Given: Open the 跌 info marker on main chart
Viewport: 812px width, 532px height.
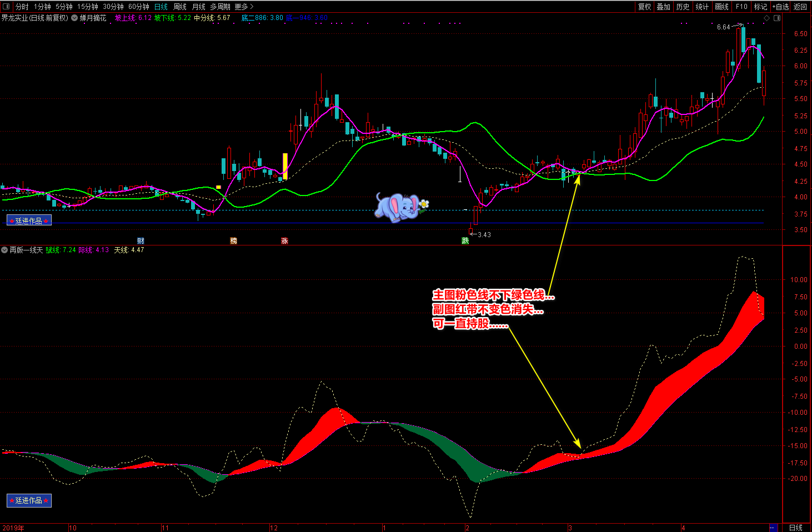Looking at the screenshot, I should click(465, 240).
